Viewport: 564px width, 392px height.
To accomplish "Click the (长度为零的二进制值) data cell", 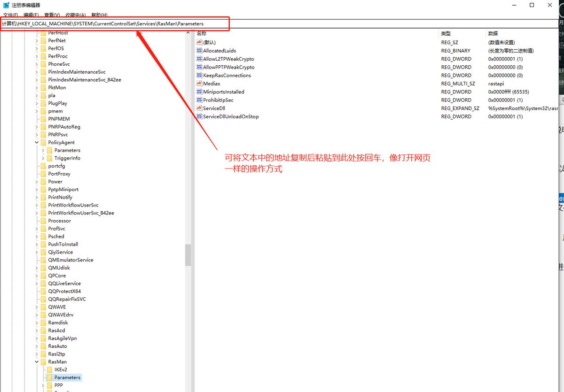I will click(x=511, y=51).
